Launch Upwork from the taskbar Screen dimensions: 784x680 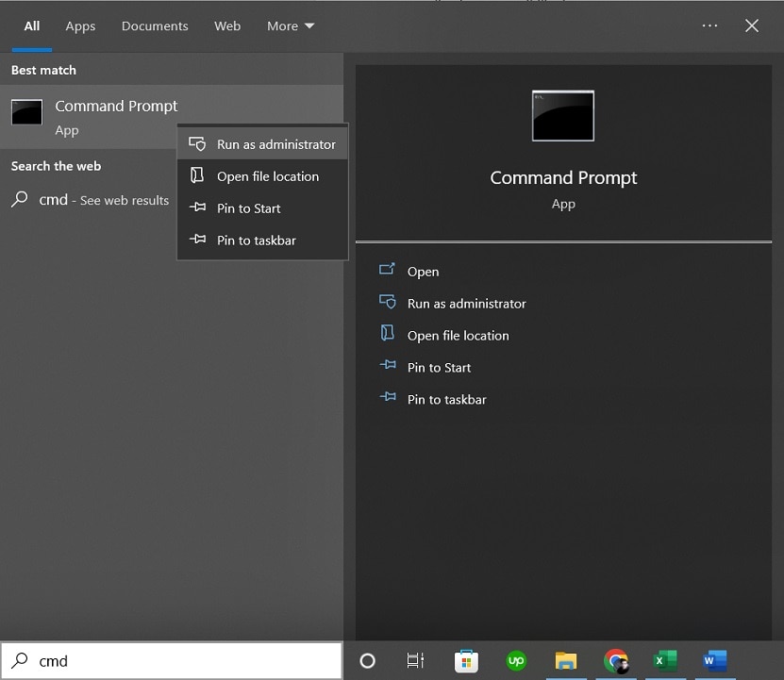tap(516, 661)
